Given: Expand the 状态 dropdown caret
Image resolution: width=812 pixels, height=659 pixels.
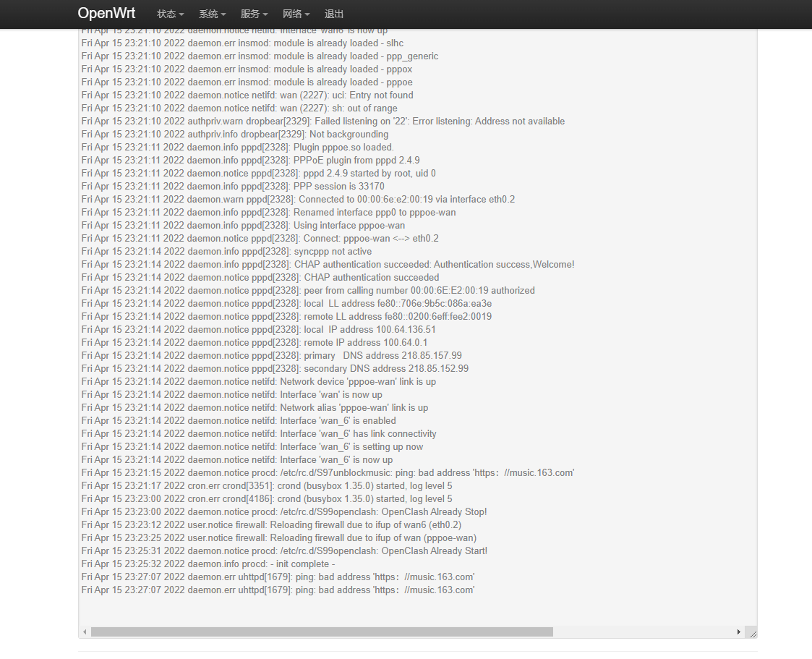Looking at the screenshot, I should [x=181, y=14].
